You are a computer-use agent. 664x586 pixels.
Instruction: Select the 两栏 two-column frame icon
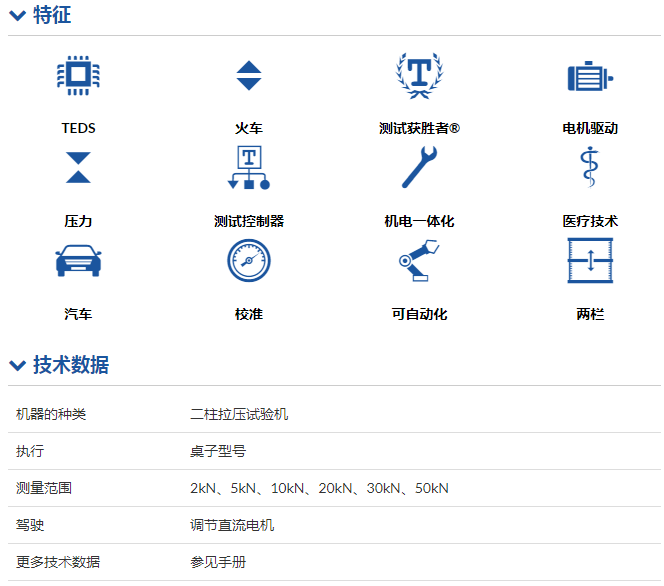(590, 261)
